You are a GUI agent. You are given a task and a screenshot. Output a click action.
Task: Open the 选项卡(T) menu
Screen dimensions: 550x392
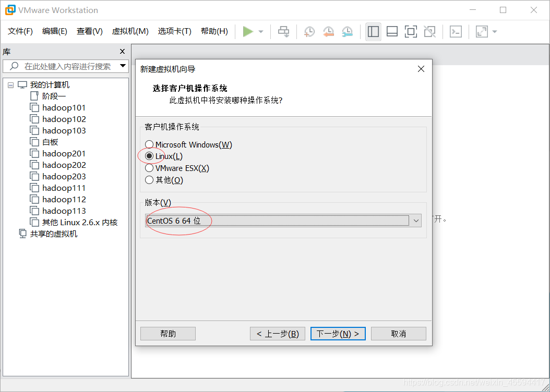[174, 31]
